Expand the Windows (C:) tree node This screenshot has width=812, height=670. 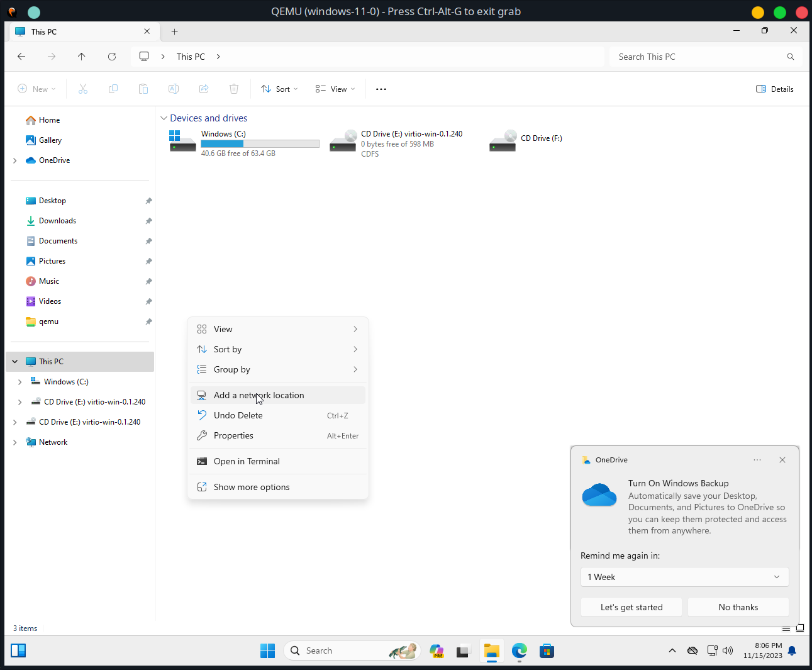pyautogui.click(x=19, y=382)
